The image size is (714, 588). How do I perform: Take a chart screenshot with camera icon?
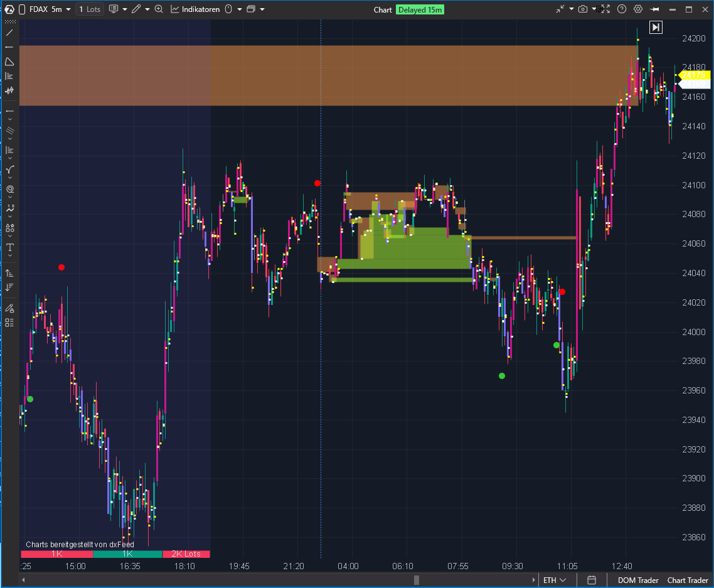click(583, 9)
